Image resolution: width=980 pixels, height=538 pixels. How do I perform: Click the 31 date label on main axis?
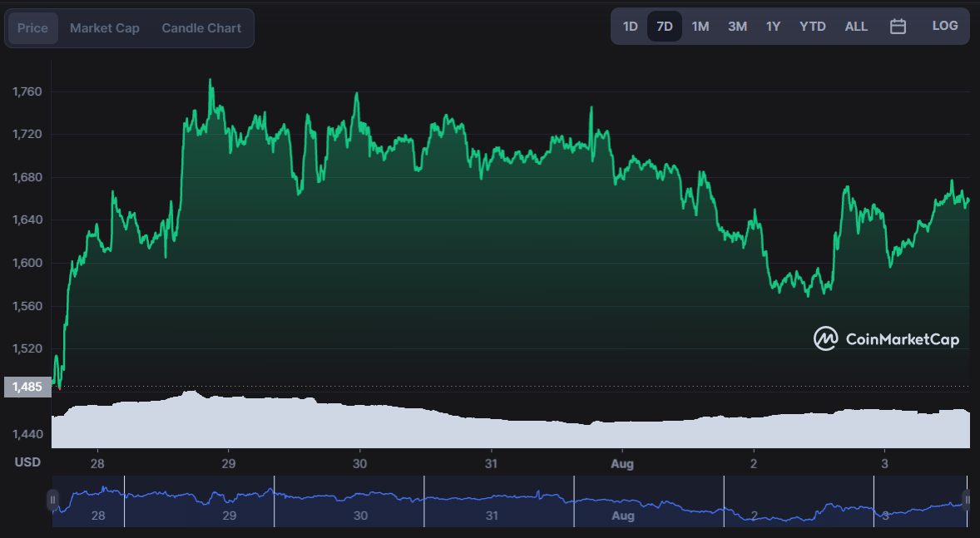[x=492, y=464]
